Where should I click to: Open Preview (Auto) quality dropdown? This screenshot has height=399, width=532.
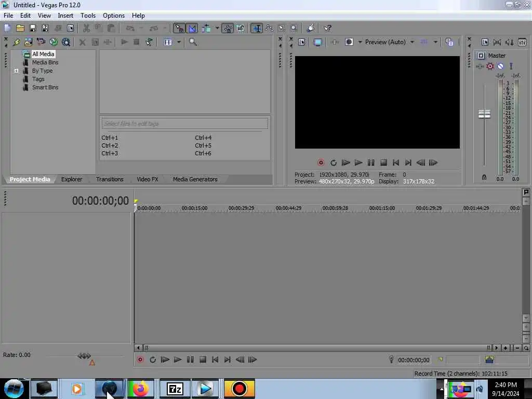pyautogui.click(x=390, y=42)
